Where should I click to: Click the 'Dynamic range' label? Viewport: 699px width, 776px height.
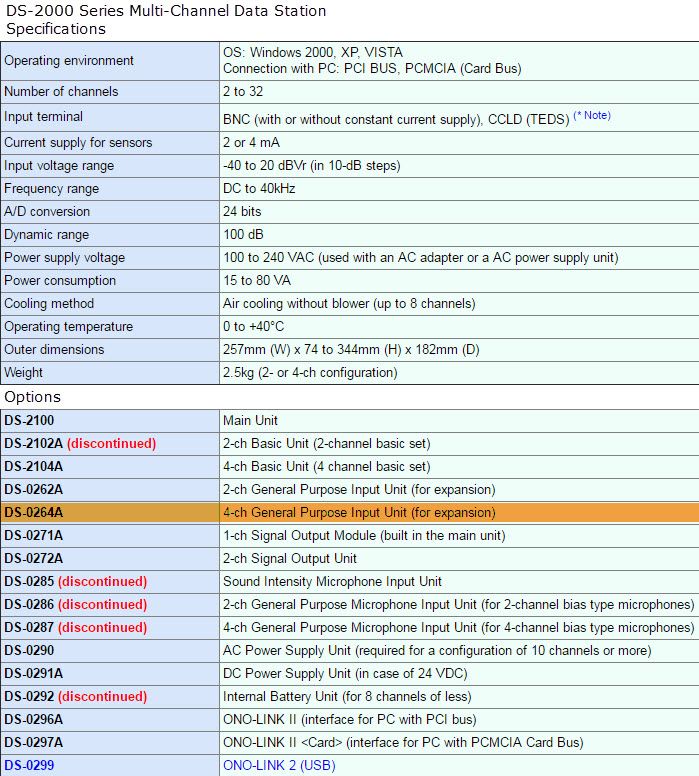(47, 235)
